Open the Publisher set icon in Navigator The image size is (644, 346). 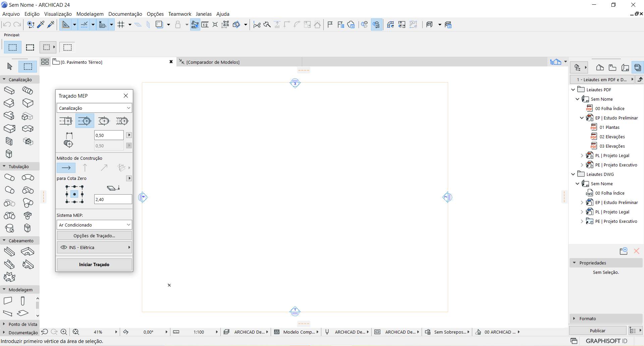(637, 67)
